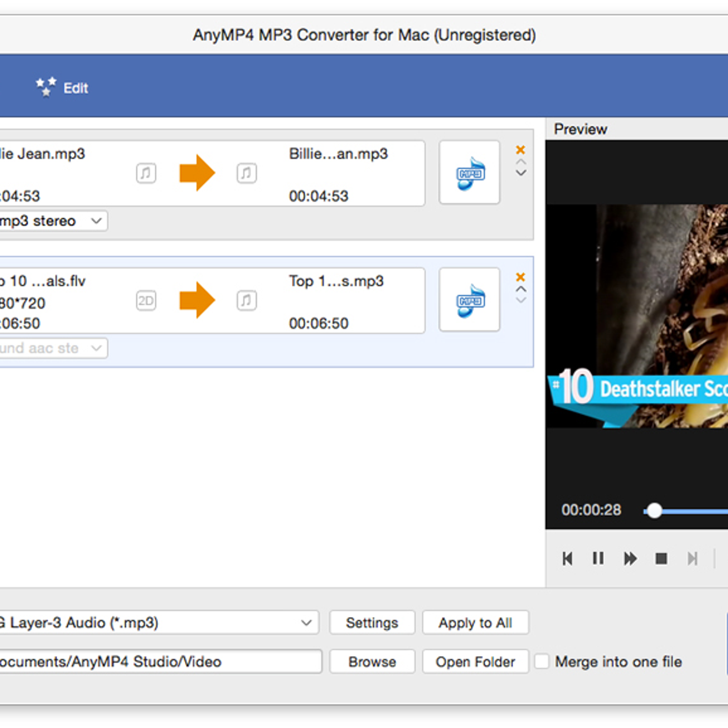Image resolution: width=728 pixels, height=728 pixels.
Task: Click the AnyMP4 Studio/Video destination path field
Action: (x=160, y=662)
